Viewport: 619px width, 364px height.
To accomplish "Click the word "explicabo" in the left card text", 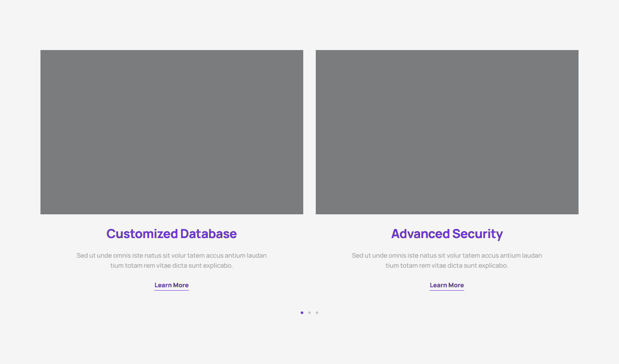I will coord(217,266).
